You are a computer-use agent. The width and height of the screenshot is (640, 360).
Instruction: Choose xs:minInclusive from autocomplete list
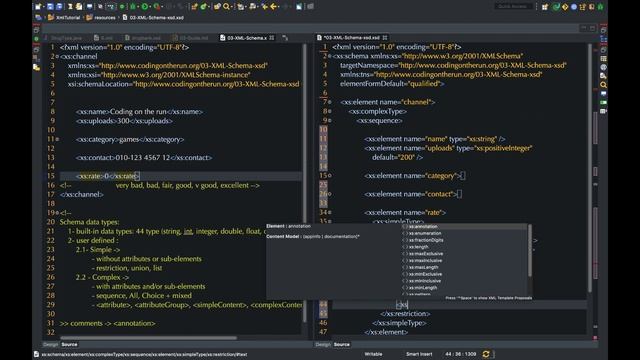(464, 281)
